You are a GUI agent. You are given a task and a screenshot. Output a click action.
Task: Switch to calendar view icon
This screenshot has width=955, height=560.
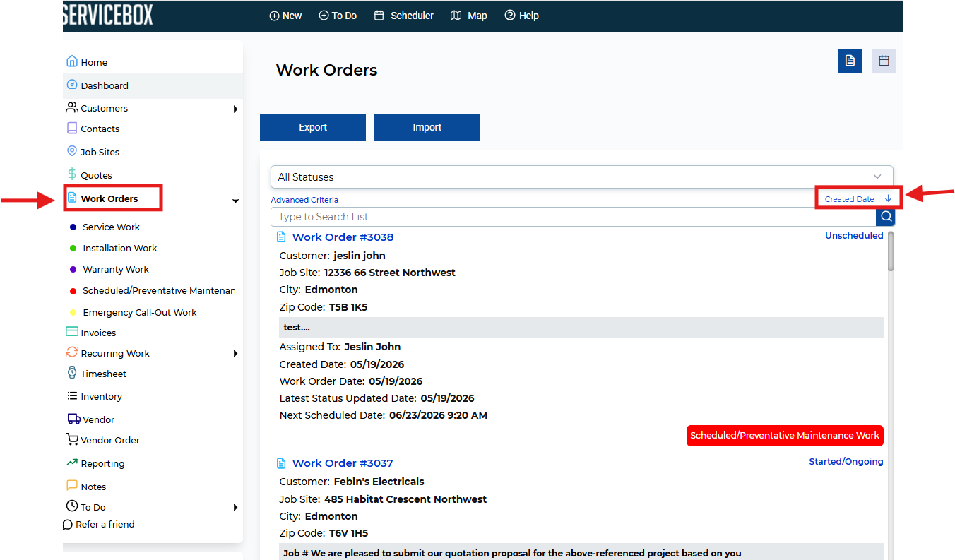coord(884,61)
